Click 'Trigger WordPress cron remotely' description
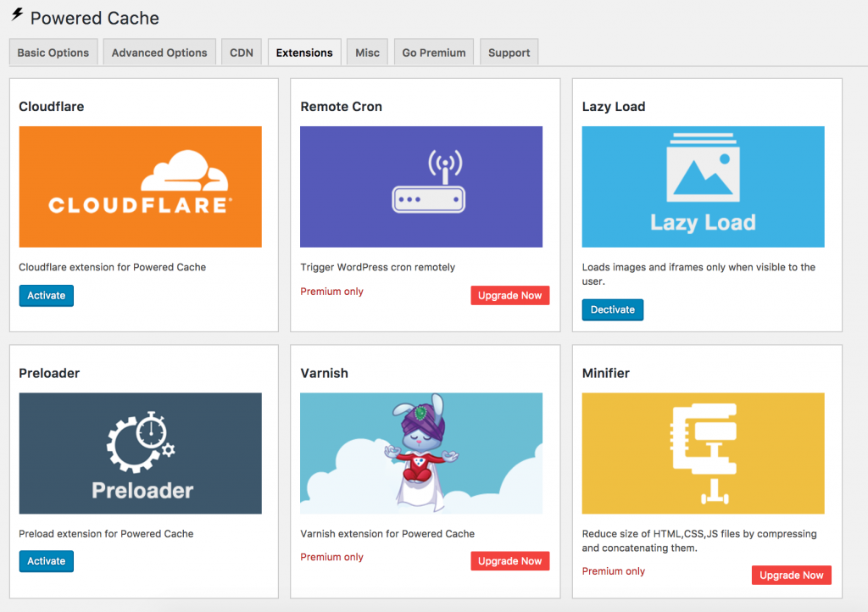This screenshot has width=868, height=612. pyautogui.click(x=377, y=267)
